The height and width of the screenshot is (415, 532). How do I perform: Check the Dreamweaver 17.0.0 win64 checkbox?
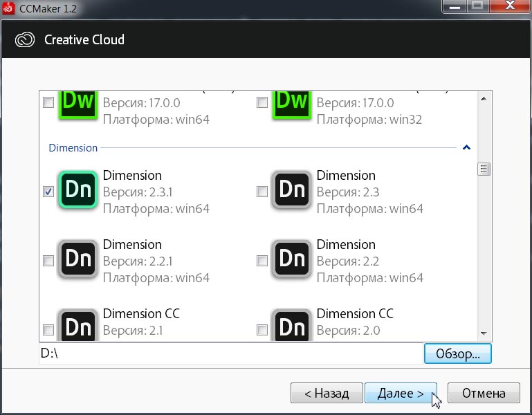click(48, 102)
